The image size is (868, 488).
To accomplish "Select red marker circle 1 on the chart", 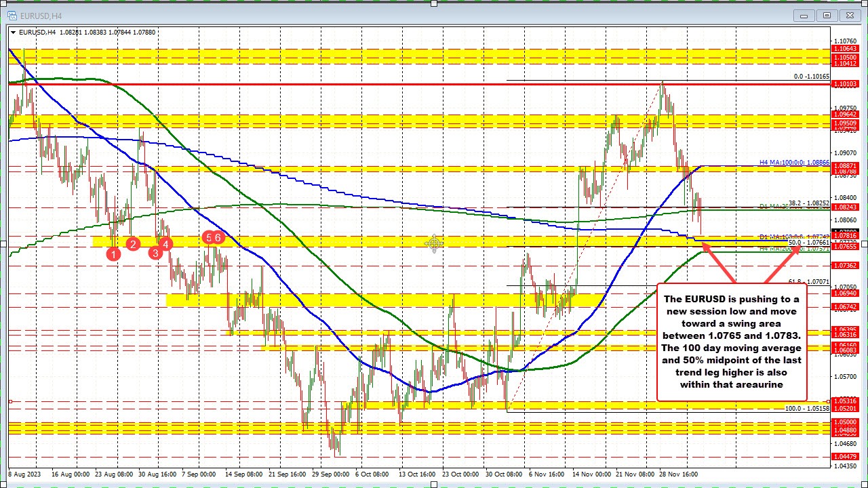I will [x=113, y=253].
